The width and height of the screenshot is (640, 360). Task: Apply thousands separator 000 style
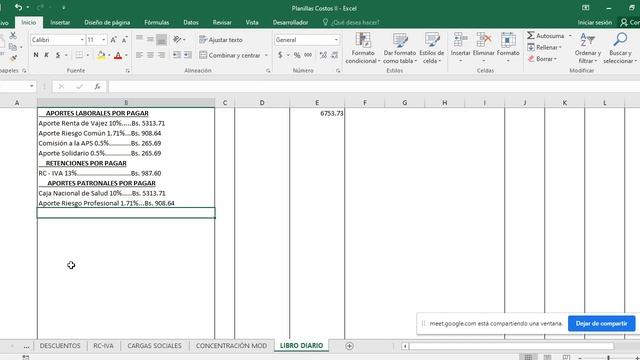coord(308,55)
